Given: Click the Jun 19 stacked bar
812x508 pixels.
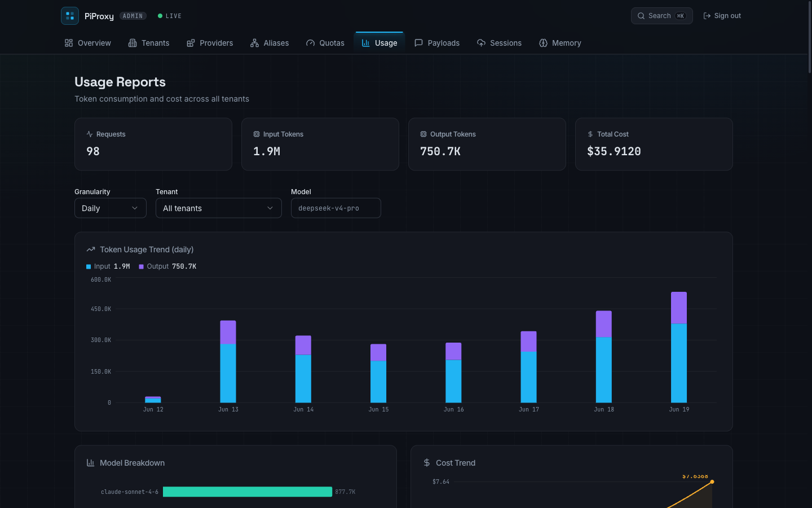Looking at the screenshot, I should click(679, 347).
